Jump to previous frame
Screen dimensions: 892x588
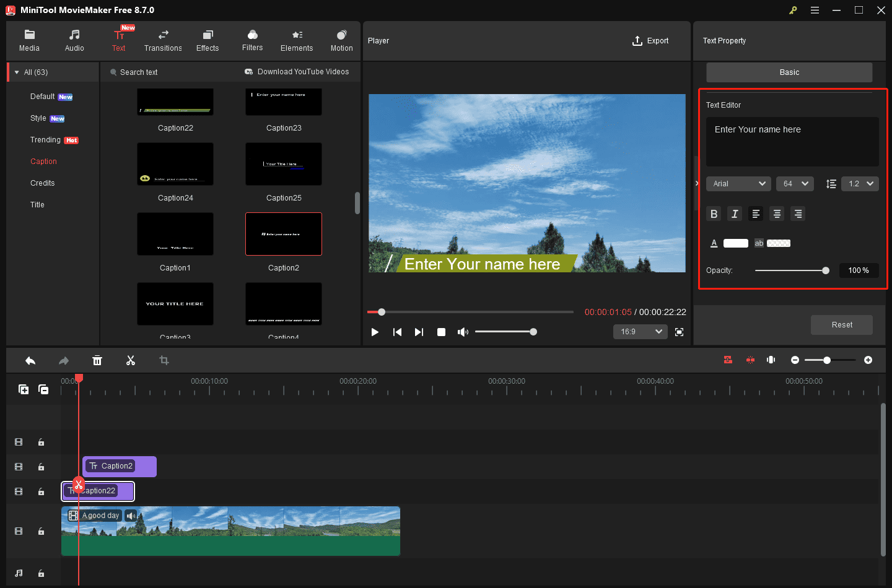point(397,332)
